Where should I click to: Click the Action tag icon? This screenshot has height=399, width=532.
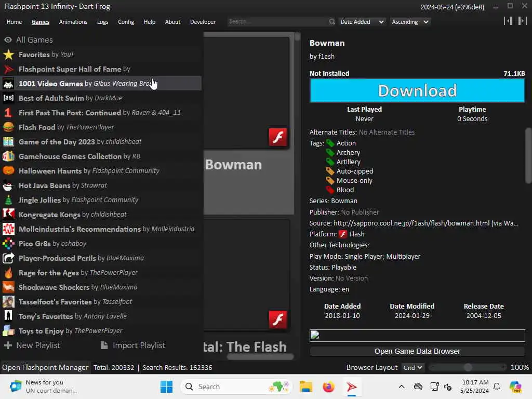click(x=330, y=143)
